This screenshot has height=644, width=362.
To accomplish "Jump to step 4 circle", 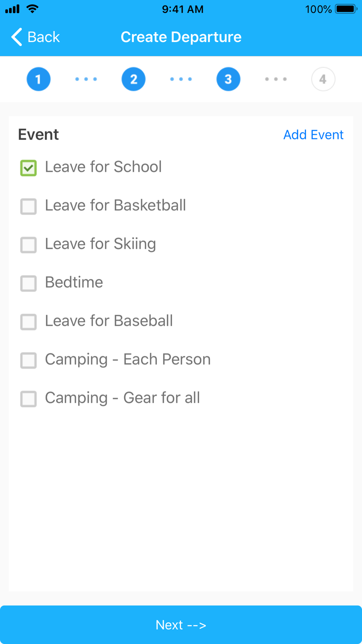I will 323,79.
